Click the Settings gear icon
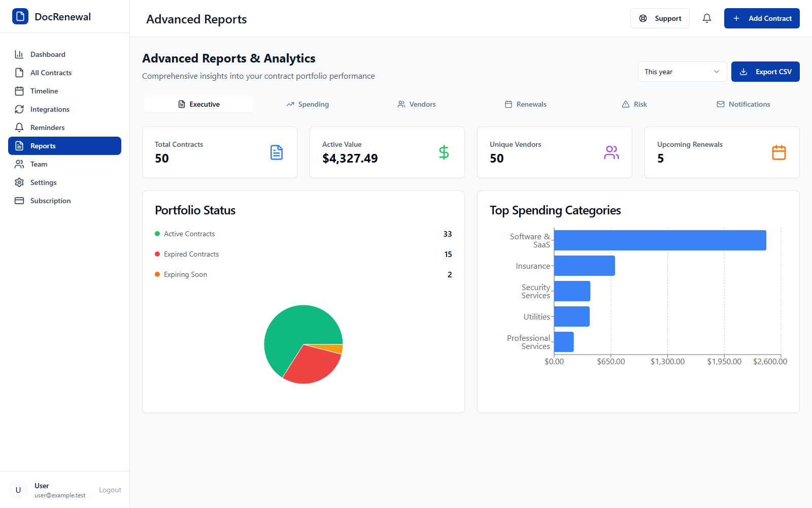Viewport: 812px width, 508px height. [x=19, y=182]
